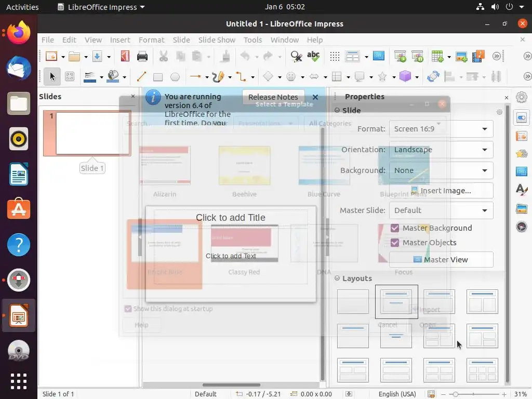Click the Print toolbar icon
The image size is (532, 399).
142,56
